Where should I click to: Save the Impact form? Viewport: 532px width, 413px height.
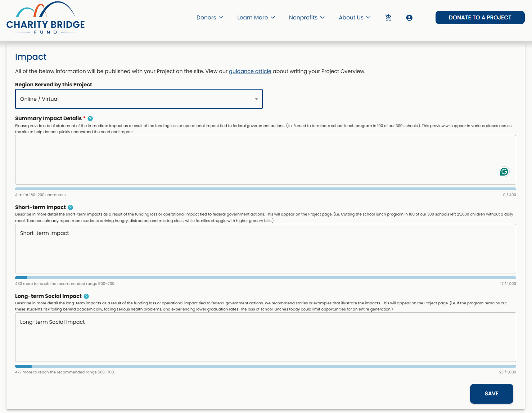coord(492,394)
